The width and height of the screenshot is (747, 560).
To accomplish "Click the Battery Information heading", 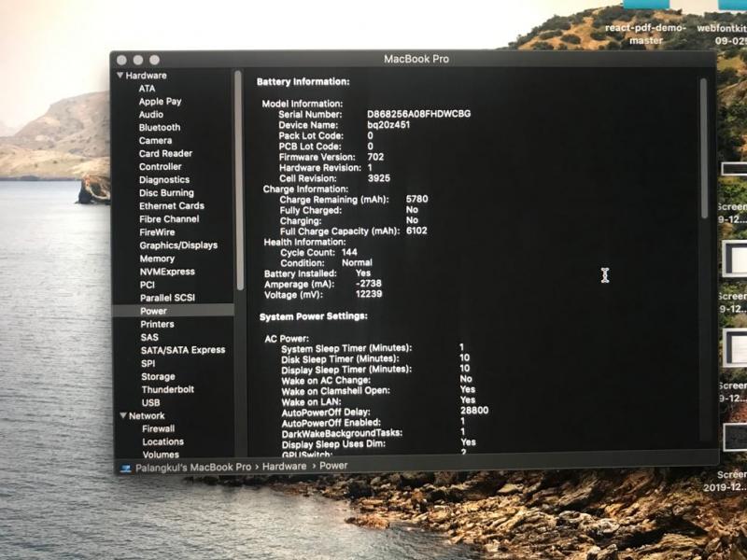I will pos(303,82).
